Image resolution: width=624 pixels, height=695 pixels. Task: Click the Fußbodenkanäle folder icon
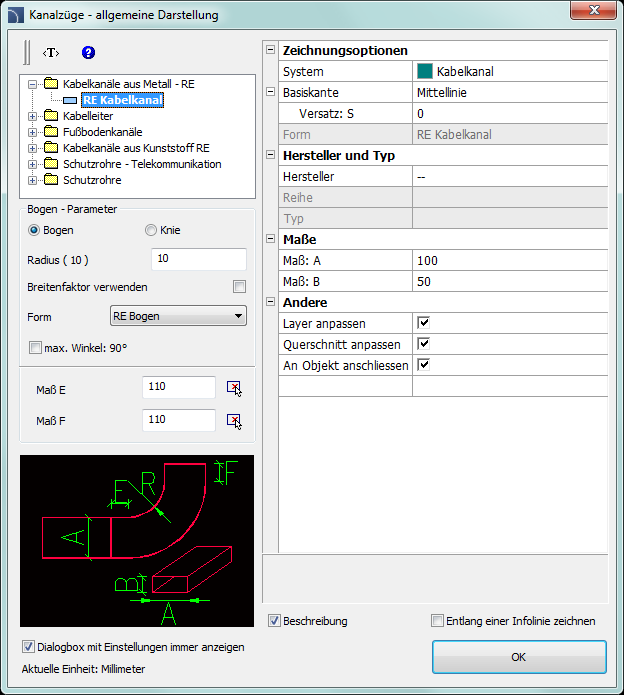(51, 132)
